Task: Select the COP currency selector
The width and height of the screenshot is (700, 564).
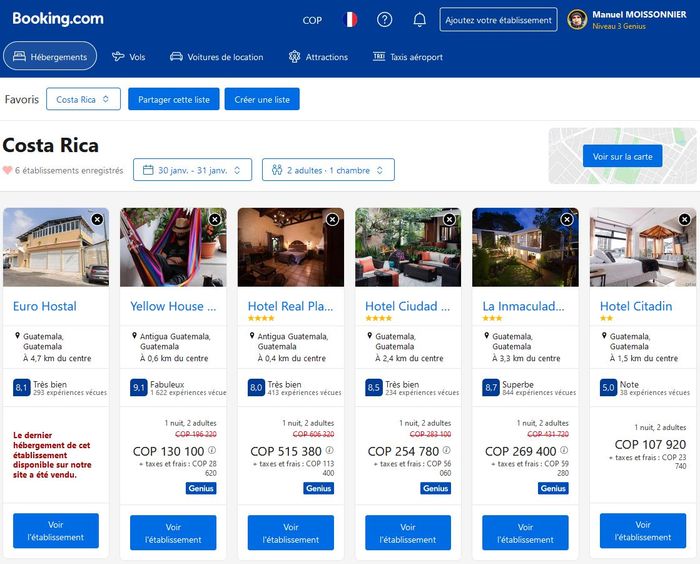Action: coord(312,20)
